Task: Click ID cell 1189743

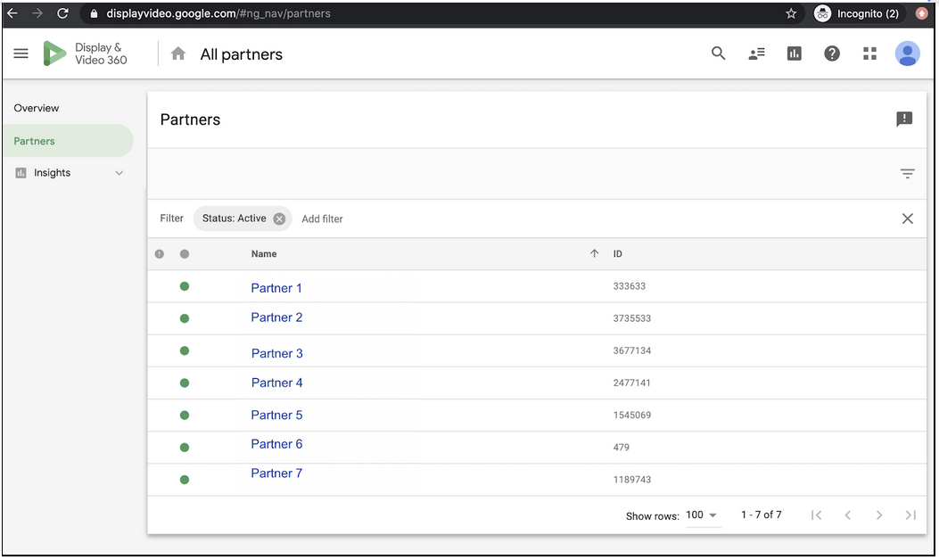Action: pos(631,480)
